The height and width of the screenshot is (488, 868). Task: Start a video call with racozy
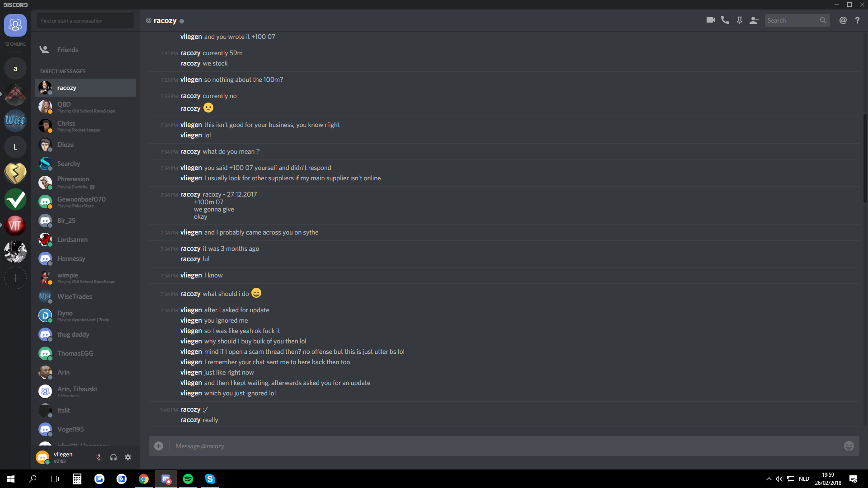tap(710, 20)
